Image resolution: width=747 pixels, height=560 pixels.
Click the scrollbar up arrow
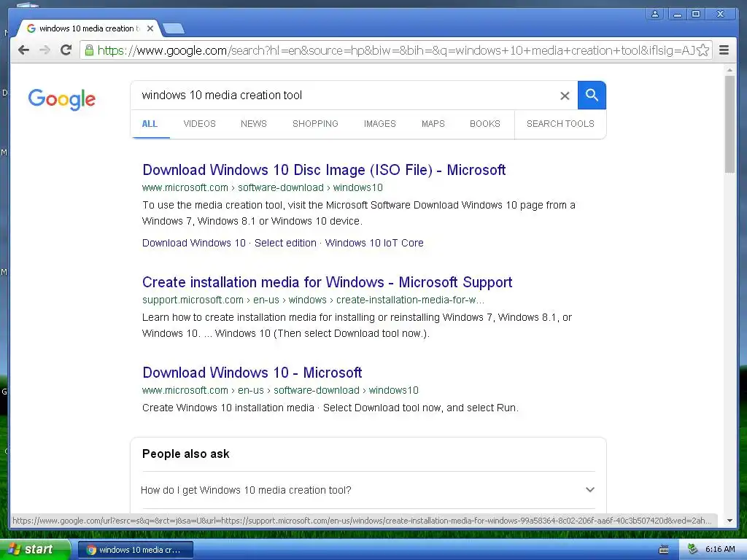click(729, 70)
